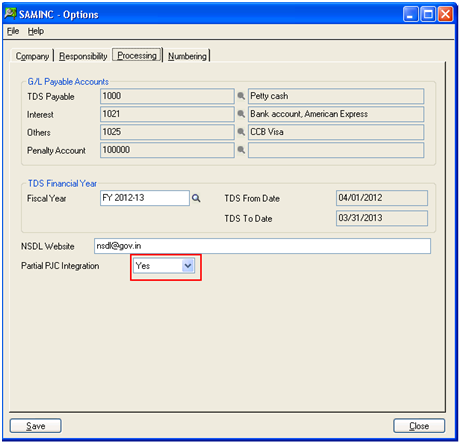Image resolution: width=461 pixels, height=444 pixels.
Task: Expand the Partial PJC Integration dropdown
Action: tap(188, 266)
